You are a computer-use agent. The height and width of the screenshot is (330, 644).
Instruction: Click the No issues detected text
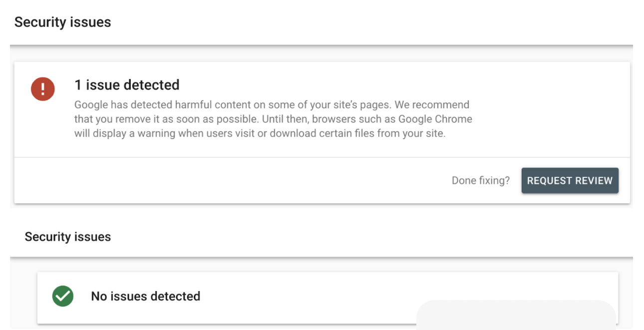point(145,296)
